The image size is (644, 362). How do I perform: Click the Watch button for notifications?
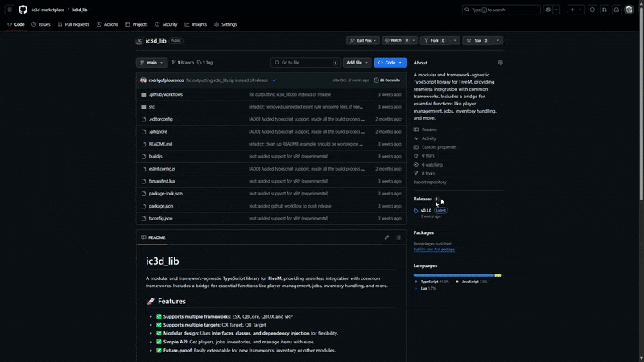click(x=394, y=40)
